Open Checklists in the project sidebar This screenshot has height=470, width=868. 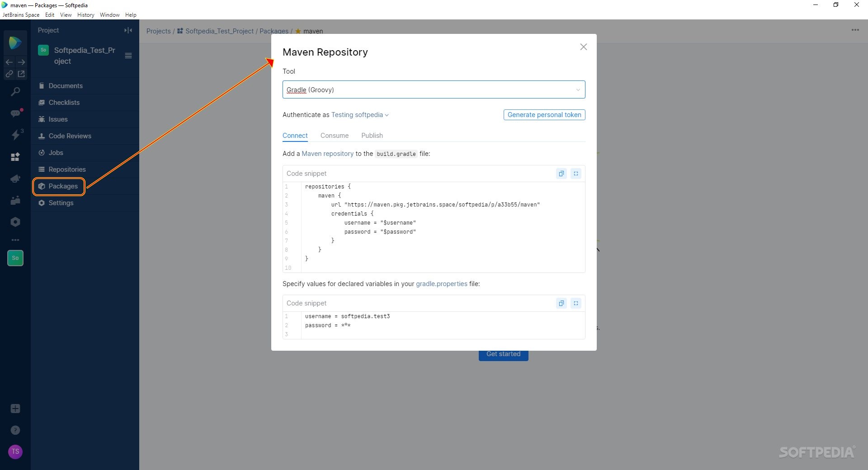coord(85,103)
